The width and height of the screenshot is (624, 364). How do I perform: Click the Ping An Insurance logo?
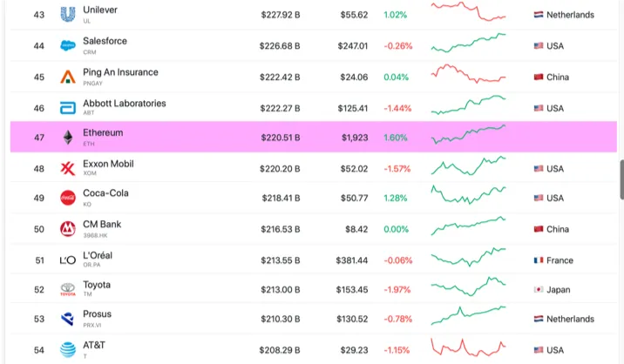pyautogui.click(x=68, y=77)
